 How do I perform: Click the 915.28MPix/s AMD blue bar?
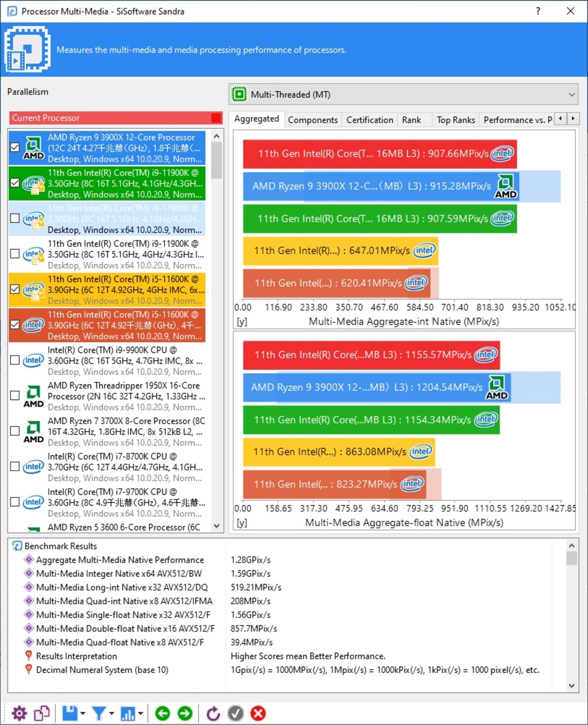tap(381, 187)
